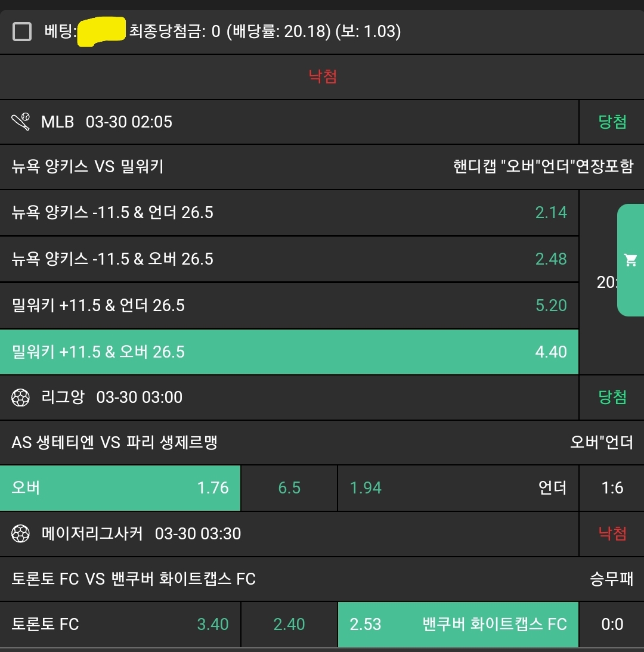
Task: Select 뉴욕 양키스 -11.5 & 언더 26.5 option
Action: point(289,213)
